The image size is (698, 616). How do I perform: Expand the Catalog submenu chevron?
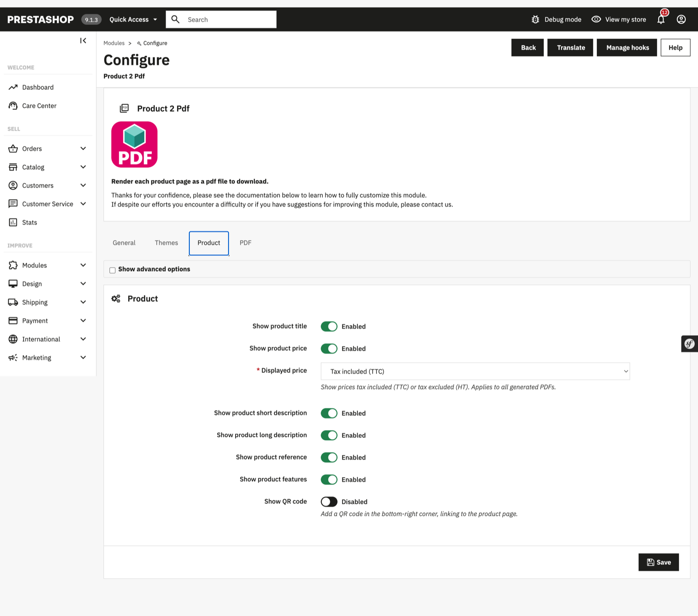tap(83, 167)
